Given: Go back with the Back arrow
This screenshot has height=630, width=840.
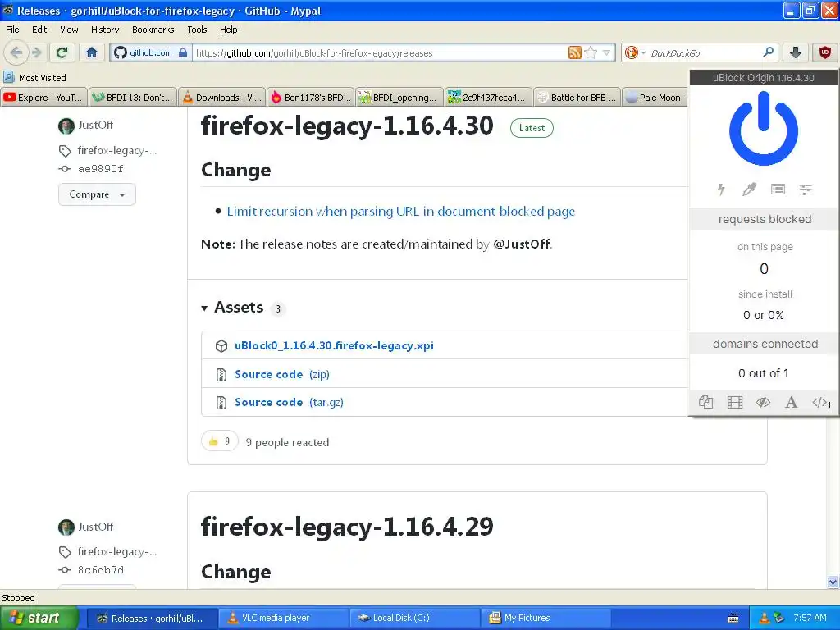Looking at the screenshot, I should (x=16, y=52).
